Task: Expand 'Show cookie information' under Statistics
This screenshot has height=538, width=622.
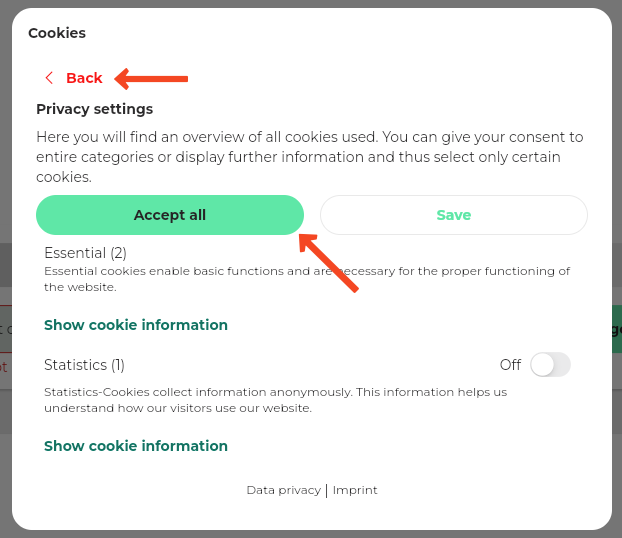Action: click(136, 446)
